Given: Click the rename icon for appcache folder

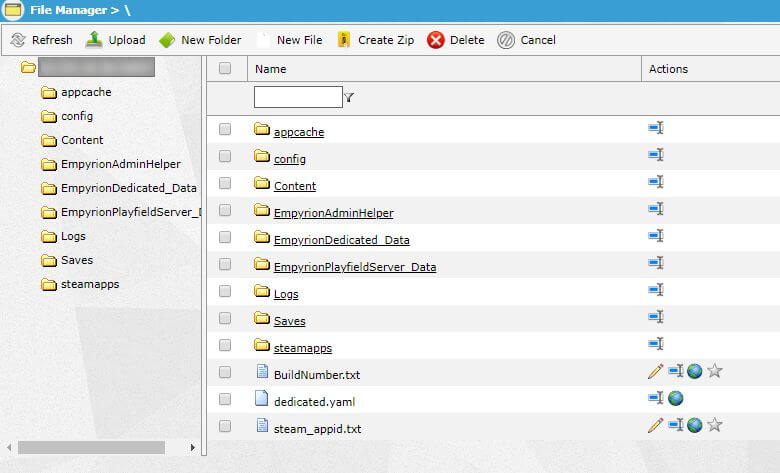Looking at the screenshot, I should (x=656, y=128).
